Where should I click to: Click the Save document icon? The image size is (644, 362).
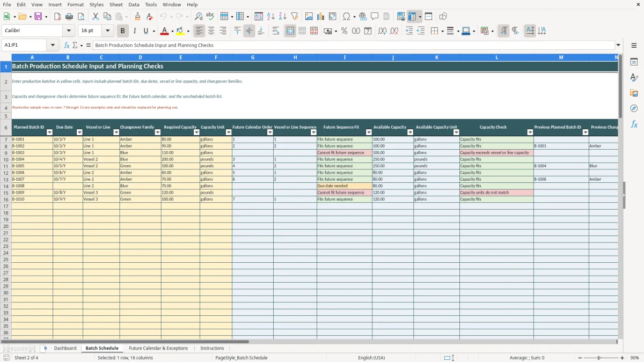click(38, 17)
